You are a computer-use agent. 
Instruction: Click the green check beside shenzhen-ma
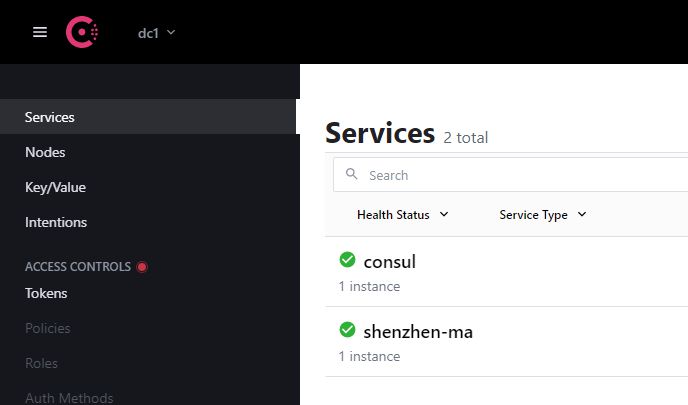coord(347,330)
